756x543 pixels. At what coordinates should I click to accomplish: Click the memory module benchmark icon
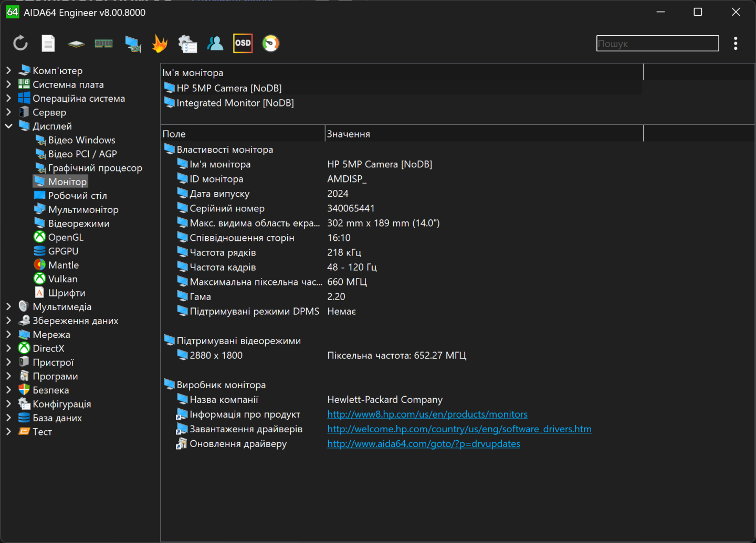point(103,44)
